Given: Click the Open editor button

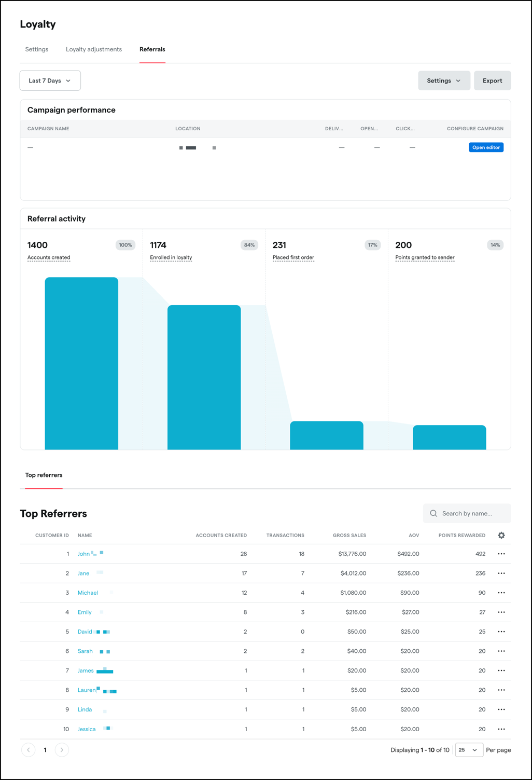Looking at the screenshot, I should tap(486, 147).
